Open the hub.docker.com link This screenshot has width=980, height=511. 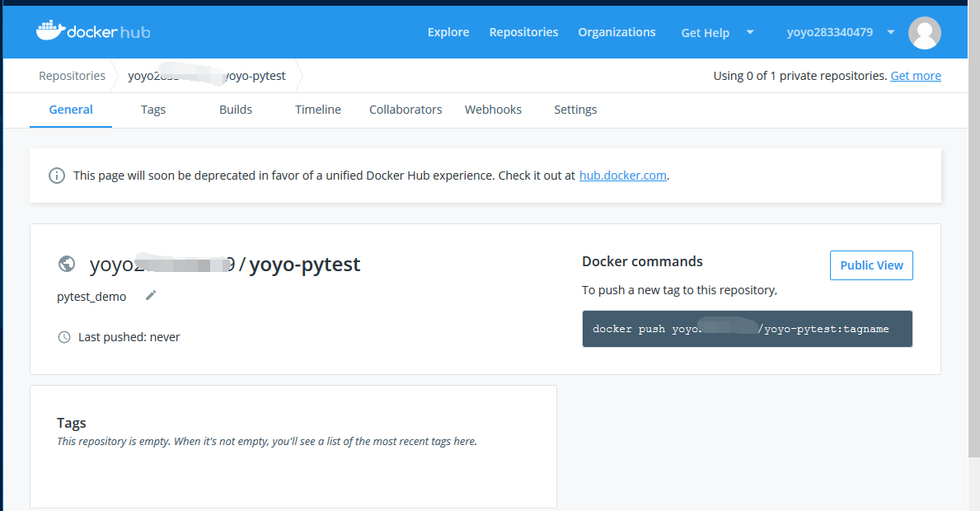point(622,176)
